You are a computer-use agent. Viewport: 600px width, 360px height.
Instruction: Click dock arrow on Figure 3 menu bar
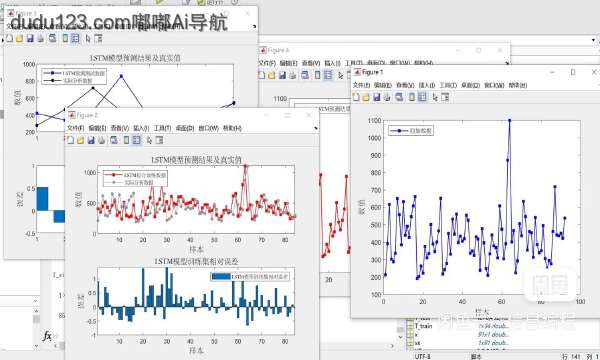[507, 63]
